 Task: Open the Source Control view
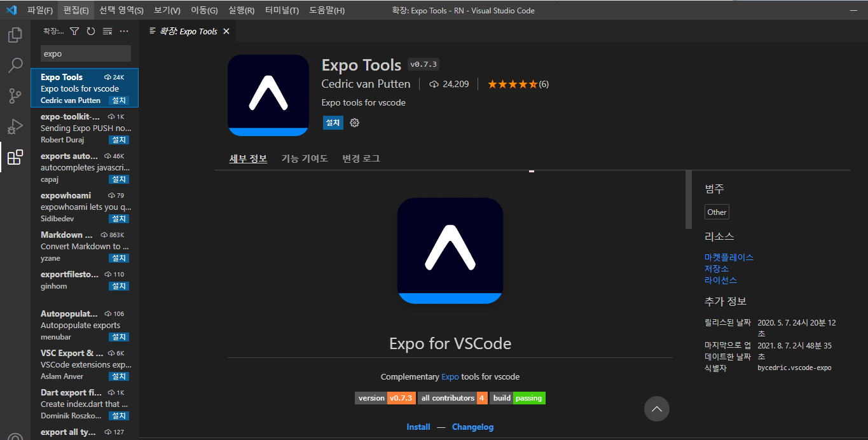[x=15, y=96]
